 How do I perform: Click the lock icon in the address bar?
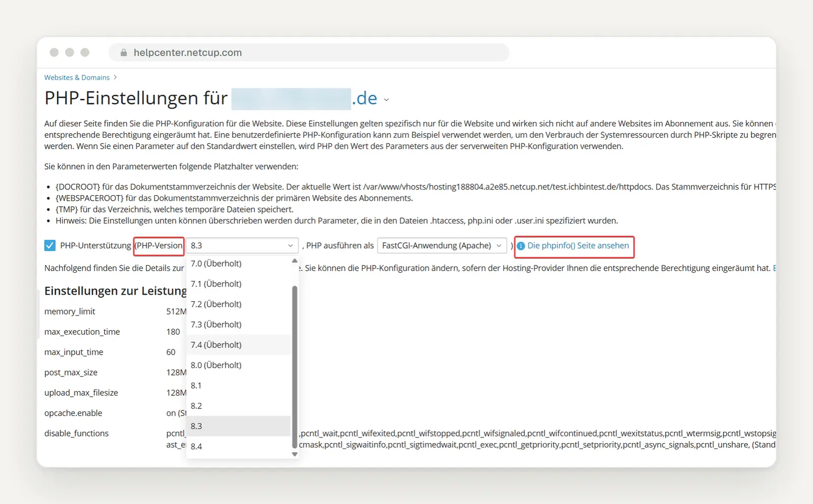pyautogui.click(x=123, y=52)
